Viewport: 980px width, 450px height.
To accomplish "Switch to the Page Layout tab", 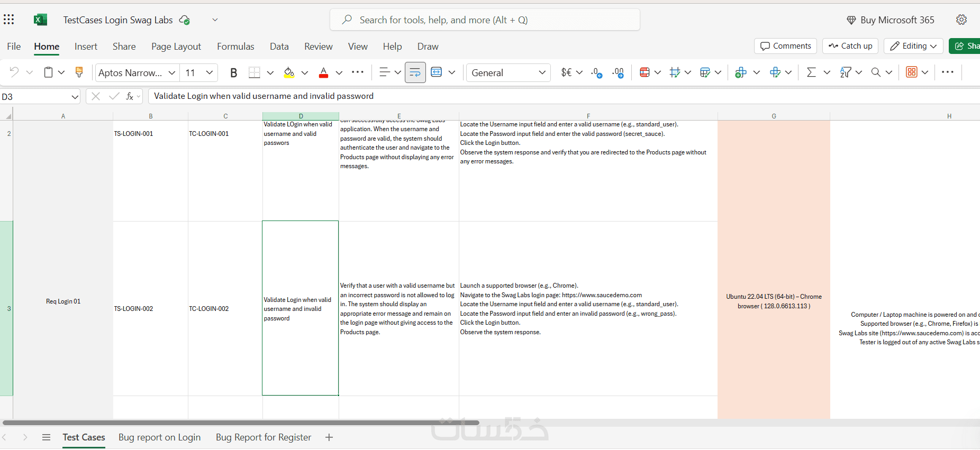I will pos(176,47).
